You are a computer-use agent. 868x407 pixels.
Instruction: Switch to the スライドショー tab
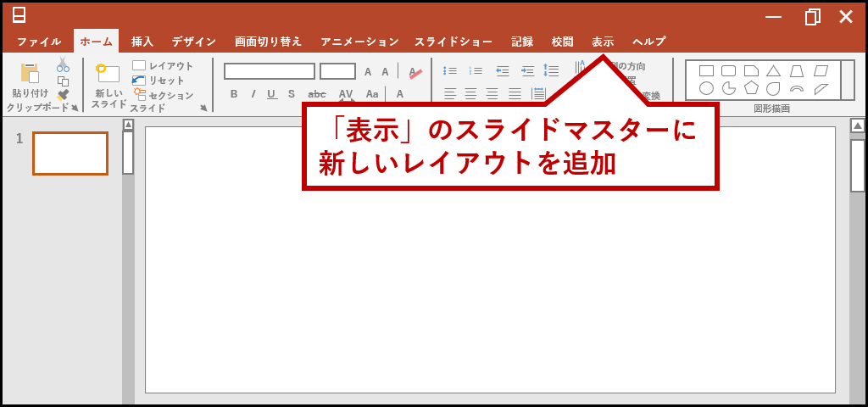point(453,42)
